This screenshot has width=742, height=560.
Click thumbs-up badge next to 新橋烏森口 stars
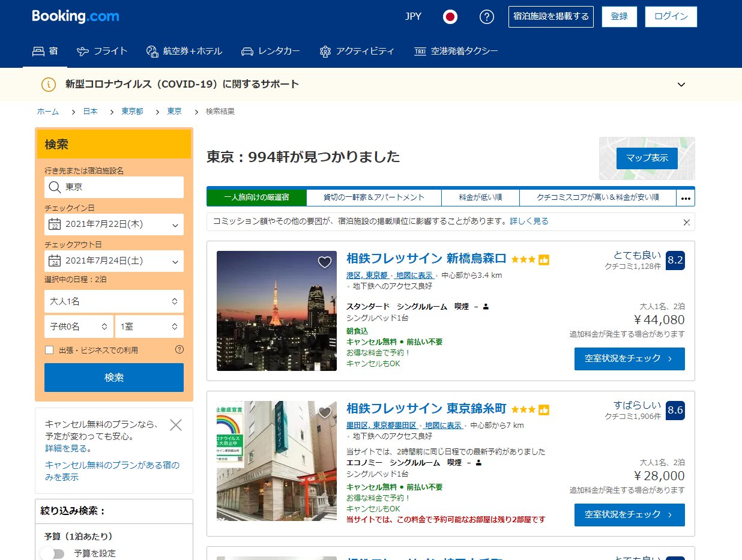point(544,260)
